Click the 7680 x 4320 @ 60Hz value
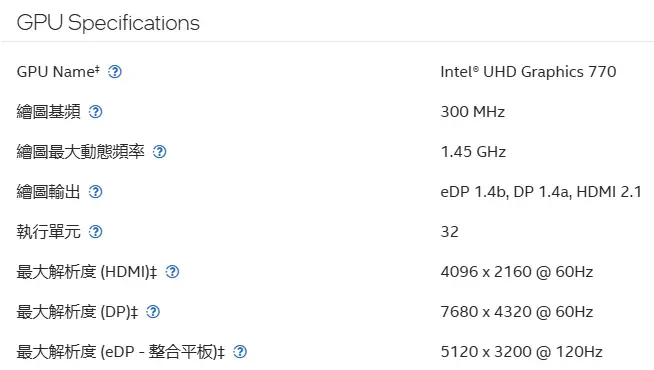The image size is (654, 370). pos(517,312)
